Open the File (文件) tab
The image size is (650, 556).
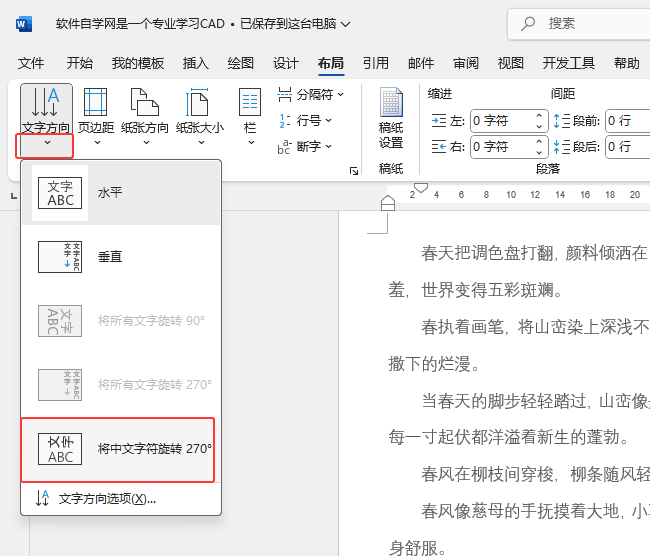coord(31,63)
